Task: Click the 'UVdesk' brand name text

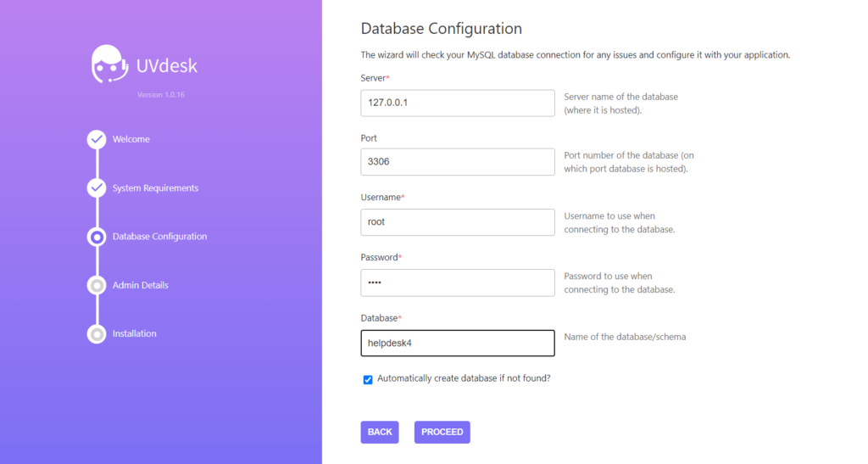Action: pyautogui.click(x=167, y=66)
